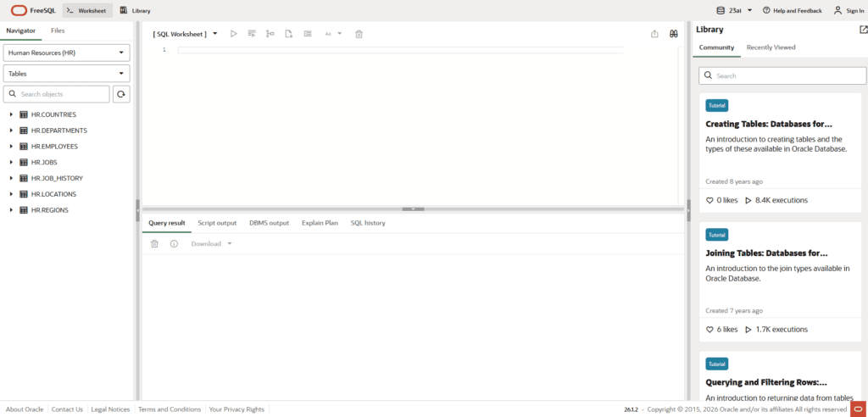
Task: Switch to the Script output tab
Action: click(x=217, y=223)
